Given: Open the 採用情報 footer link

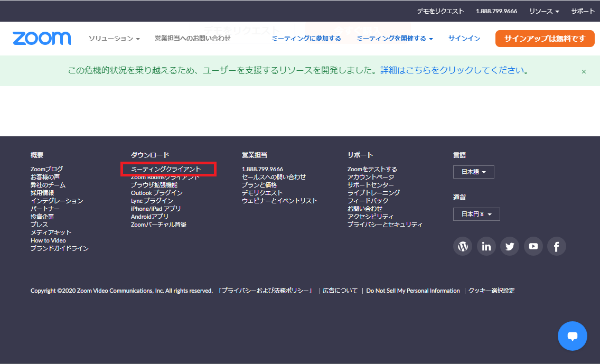Looking at the screenshot, I should click(42, 193).
